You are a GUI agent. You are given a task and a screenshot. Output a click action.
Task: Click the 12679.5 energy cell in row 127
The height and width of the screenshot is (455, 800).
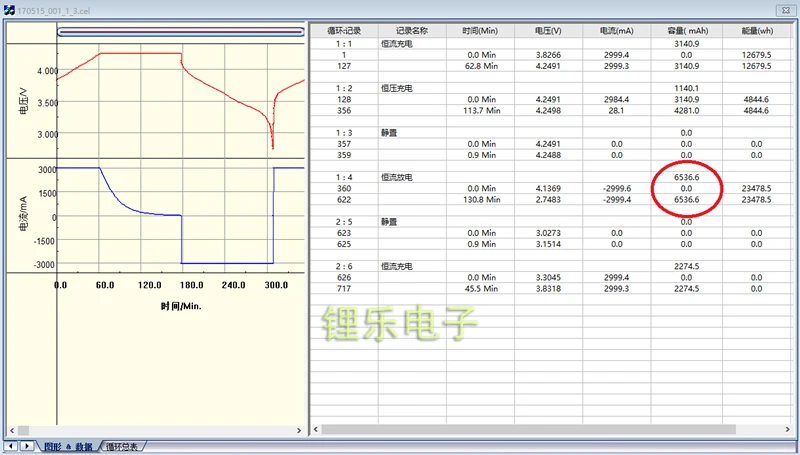[757, 66]
